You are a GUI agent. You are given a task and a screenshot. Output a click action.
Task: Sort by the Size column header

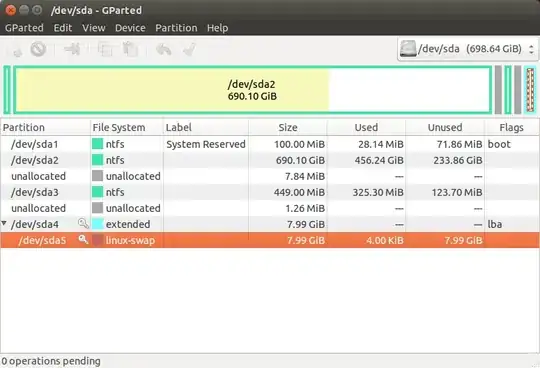pos(288,127)
